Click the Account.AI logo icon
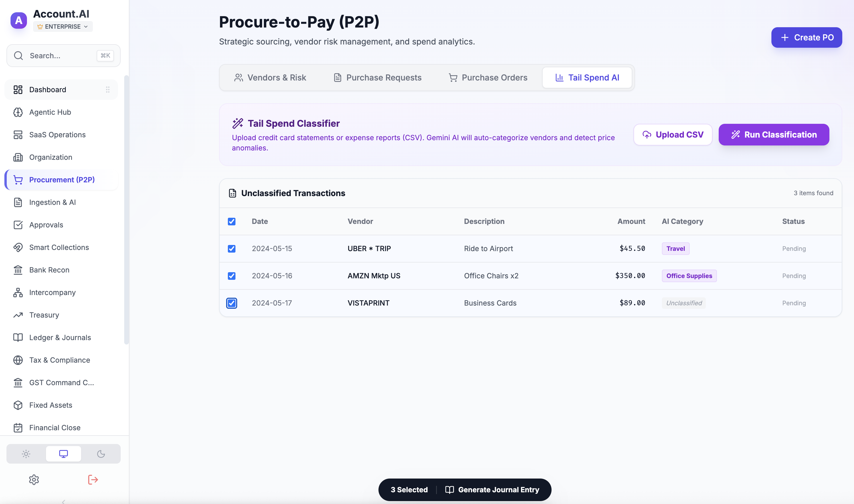The image size is (854, 504). [x=19, y=20]
